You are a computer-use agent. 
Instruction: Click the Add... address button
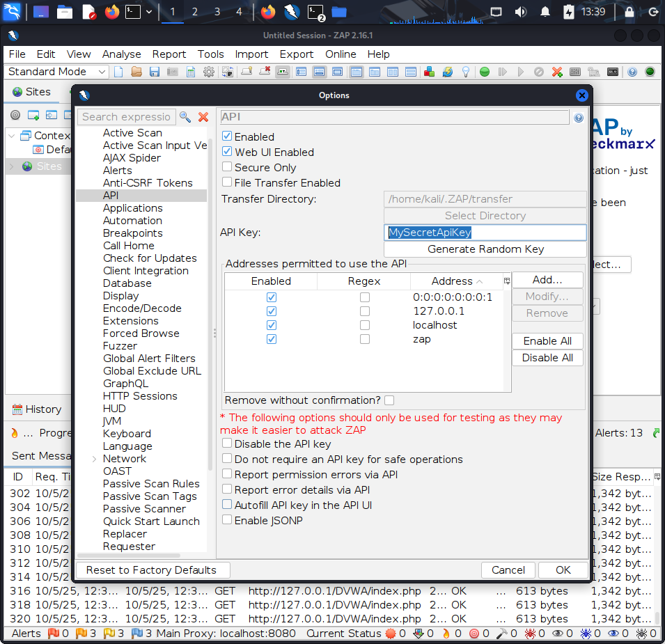[x=547, y=280]
